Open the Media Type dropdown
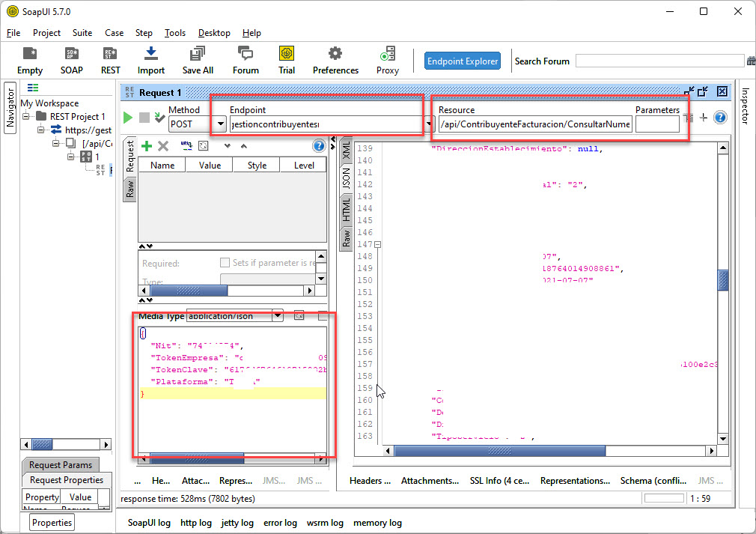The width and height of the screenshot is (756, 534). pyautogui.click(x=278, y=316)
